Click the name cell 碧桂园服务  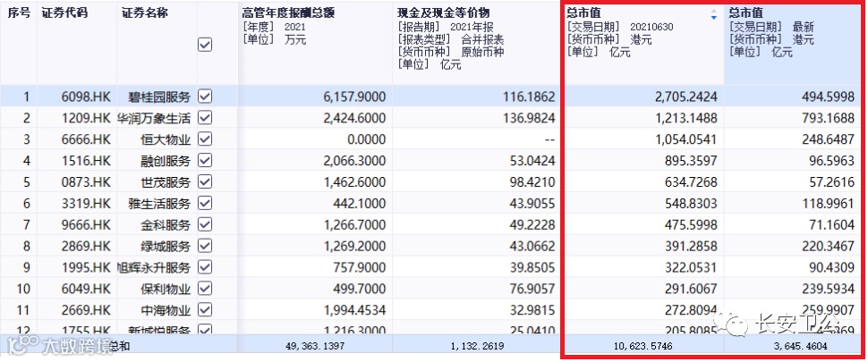[x=160, y=97]
